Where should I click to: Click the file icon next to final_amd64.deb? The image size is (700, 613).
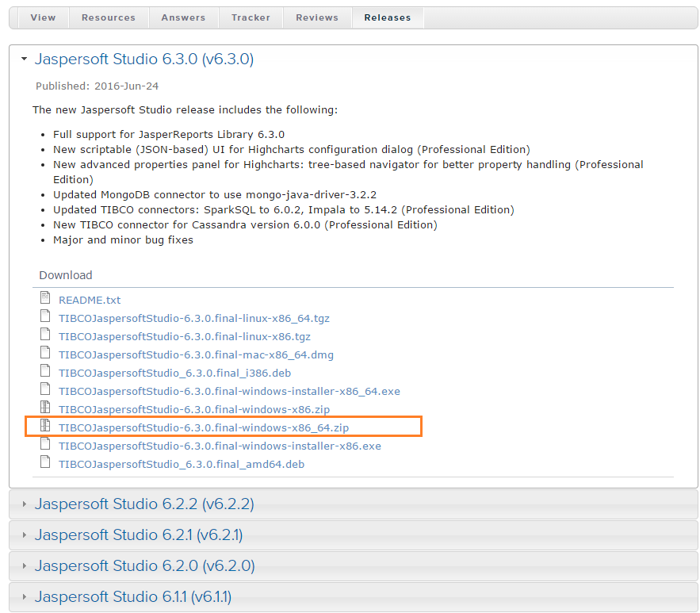point(45,462)
